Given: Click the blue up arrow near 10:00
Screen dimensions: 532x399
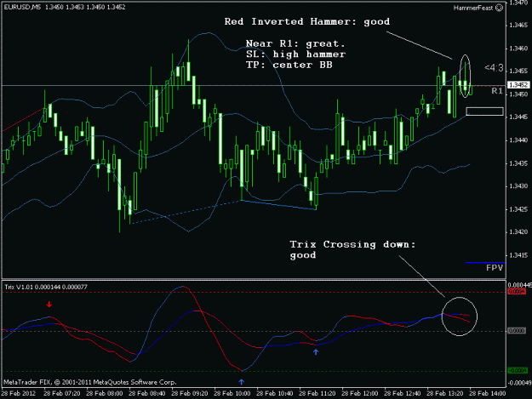Looking at the screenshot, I should click(x=241, y=382).
